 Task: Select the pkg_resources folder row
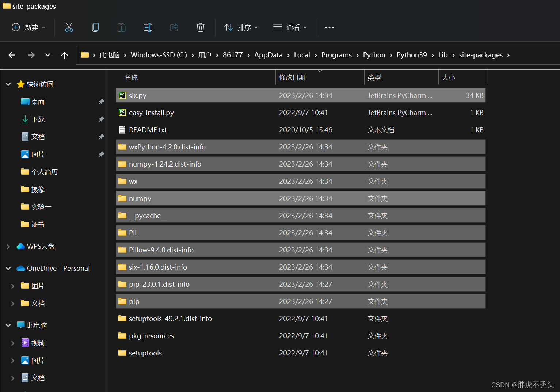point(301,336)
